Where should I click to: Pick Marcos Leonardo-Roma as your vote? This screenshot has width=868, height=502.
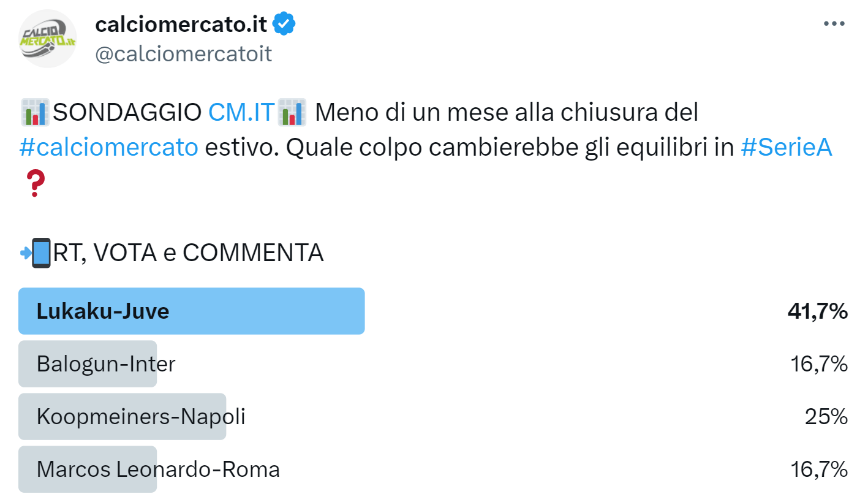click(88, 470)
